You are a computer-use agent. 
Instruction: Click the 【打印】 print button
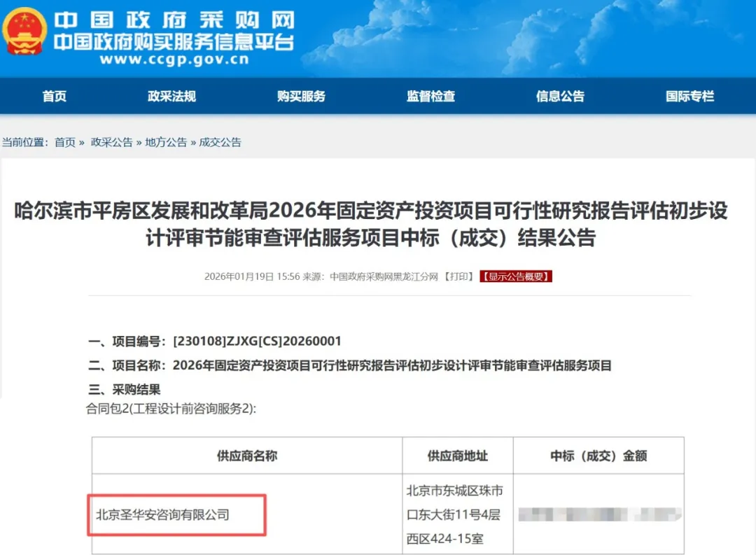tap(460, 276)
